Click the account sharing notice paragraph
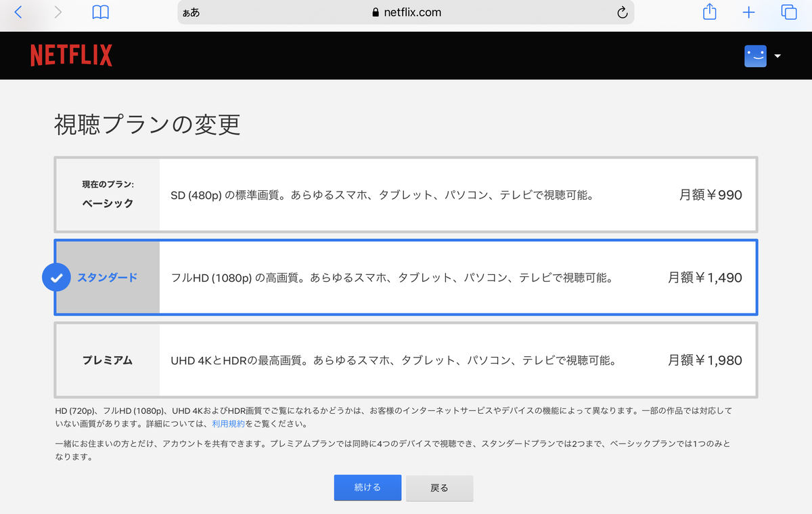Viewport: 812px width, 514px height. tap(392, 450)
